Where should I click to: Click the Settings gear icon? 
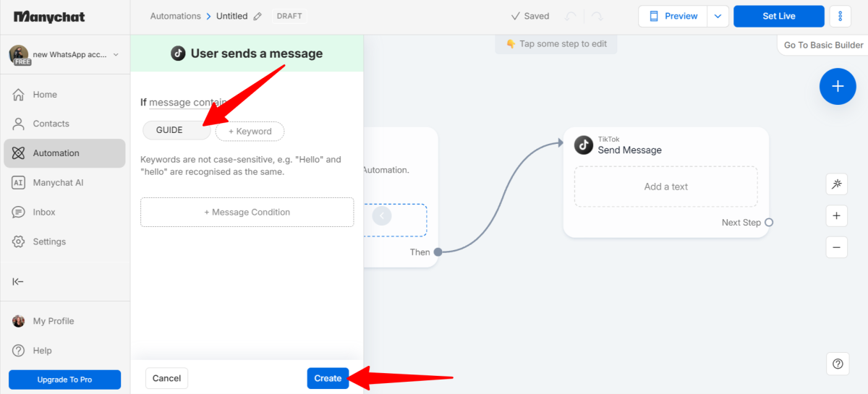(19, 241)
